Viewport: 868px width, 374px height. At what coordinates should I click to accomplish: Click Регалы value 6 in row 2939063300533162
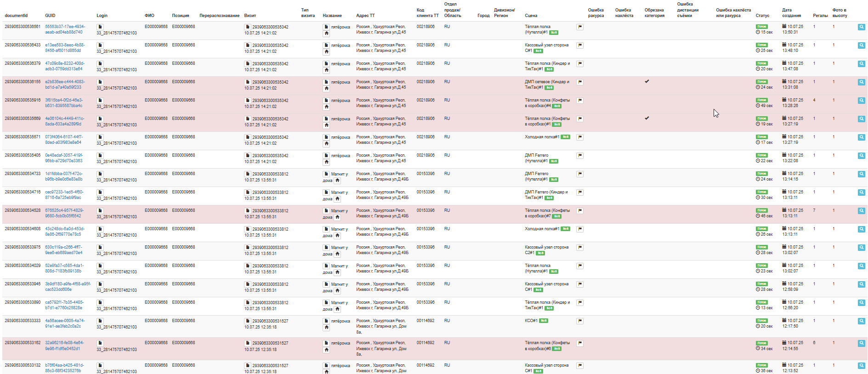814,343
